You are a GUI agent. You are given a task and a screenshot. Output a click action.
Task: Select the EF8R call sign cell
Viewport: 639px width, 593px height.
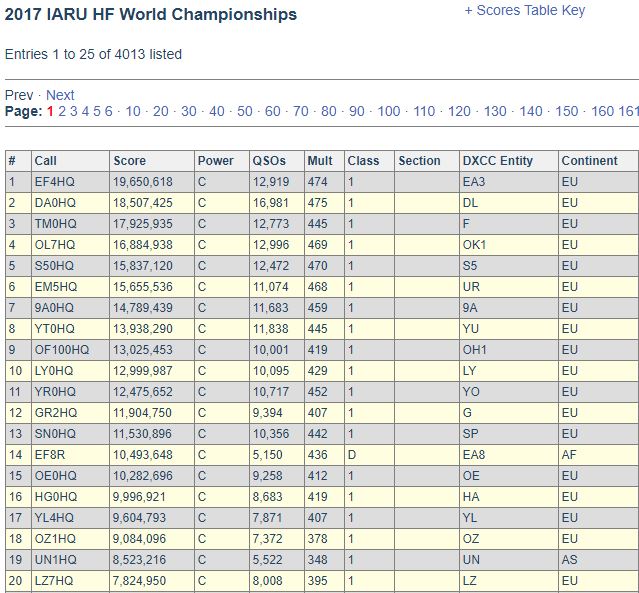point(71,455)
